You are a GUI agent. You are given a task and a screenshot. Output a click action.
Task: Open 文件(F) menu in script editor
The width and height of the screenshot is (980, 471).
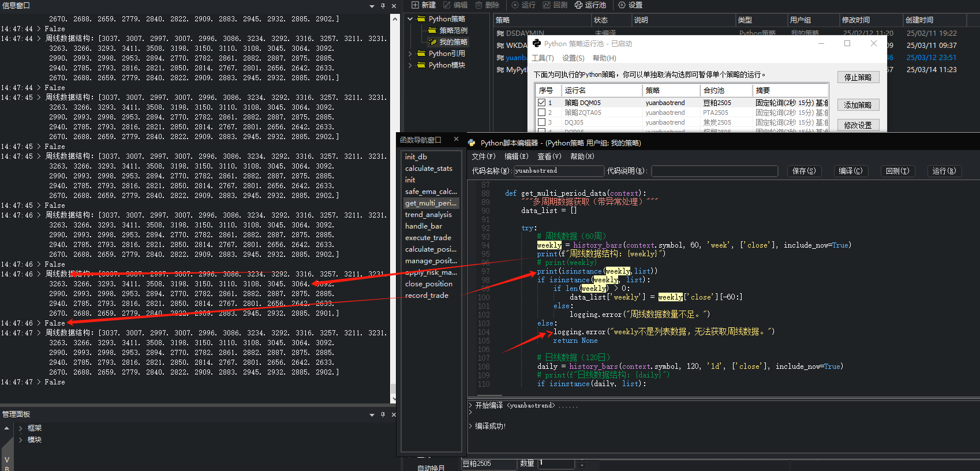point(484,156)
